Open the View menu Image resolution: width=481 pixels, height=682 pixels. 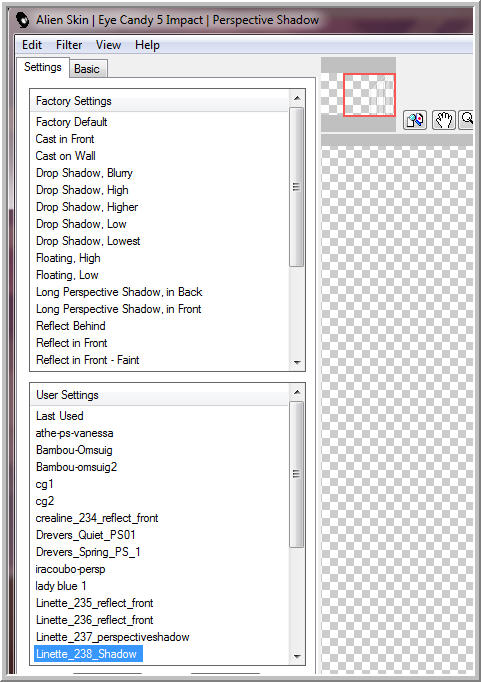(108, 45)
